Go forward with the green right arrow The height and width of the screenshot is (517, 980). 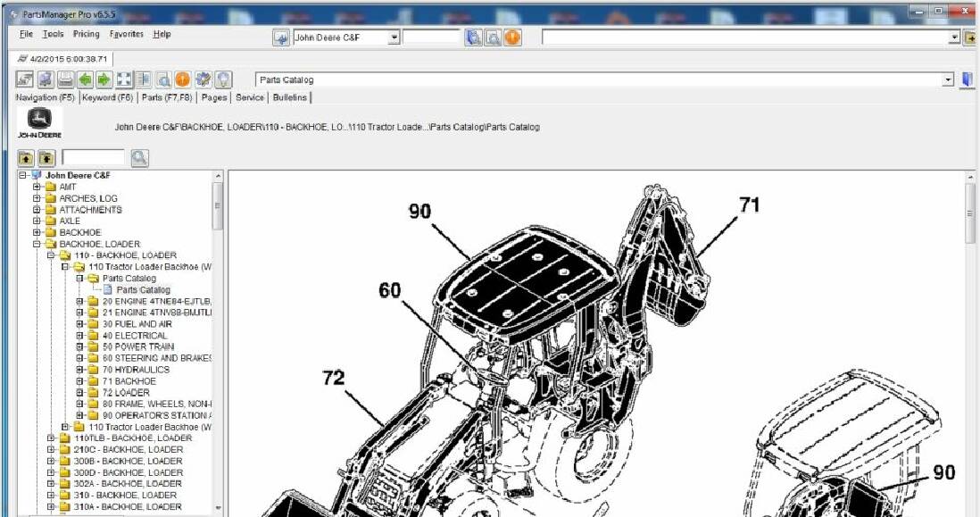[x=104, y=79]
